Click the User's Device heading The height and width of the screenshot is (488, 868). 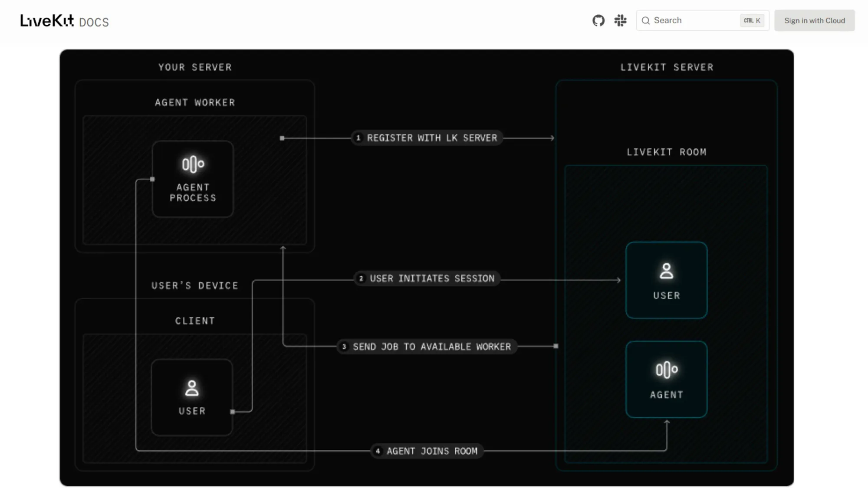195,286
